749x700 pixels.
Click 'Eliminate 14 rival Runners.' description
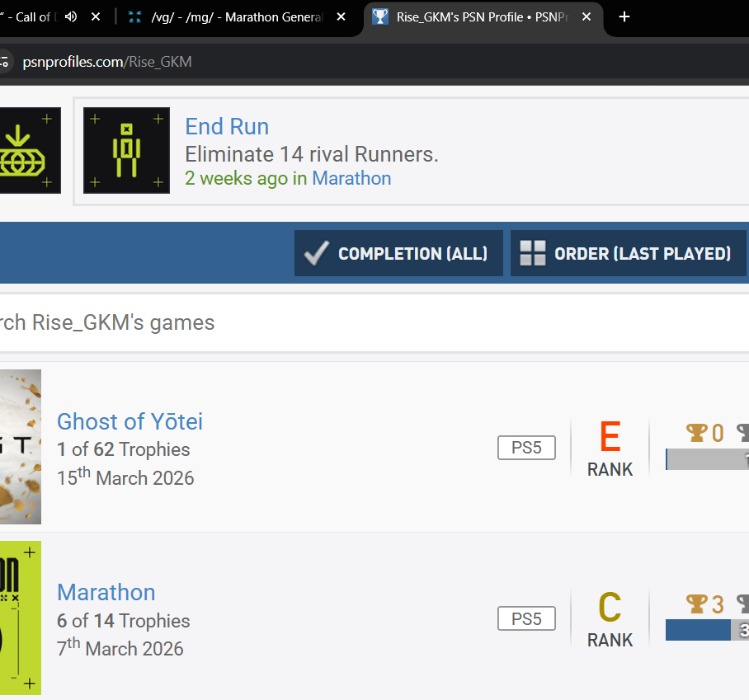tap(312, 154)
